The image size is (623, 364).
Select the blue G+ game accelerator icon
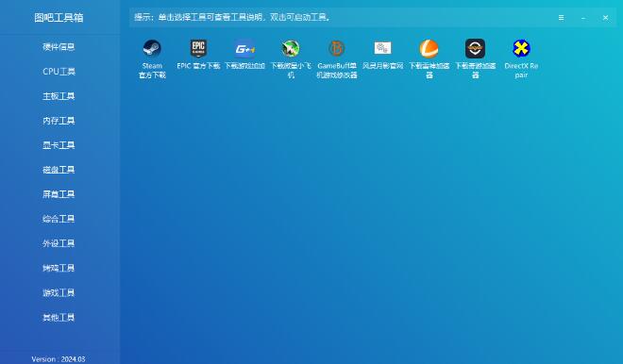coord(244,48)
